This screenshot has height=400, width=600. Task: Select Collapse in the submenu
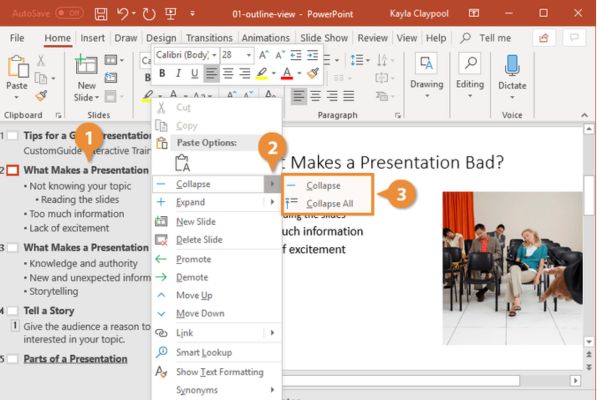point(327,186)
